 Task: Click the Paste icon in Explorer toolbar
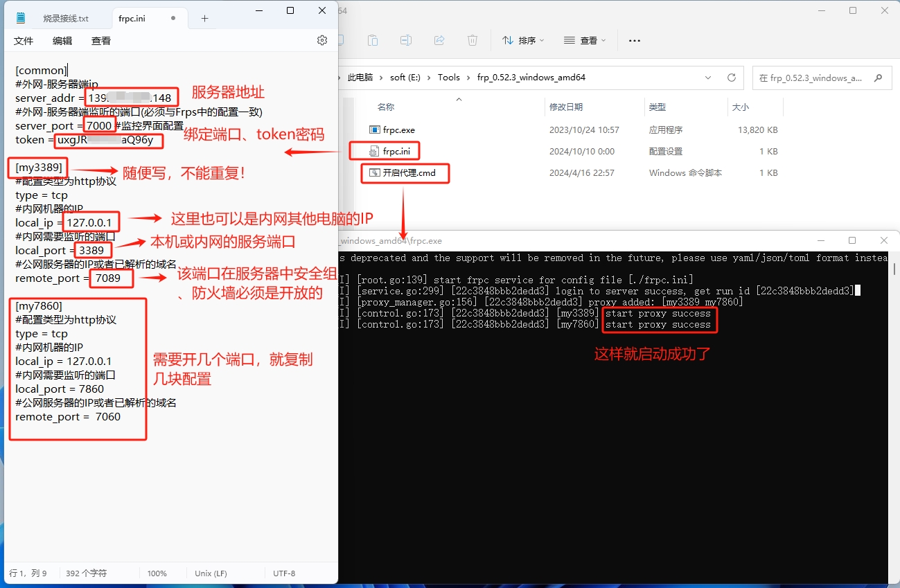[373, 41]
